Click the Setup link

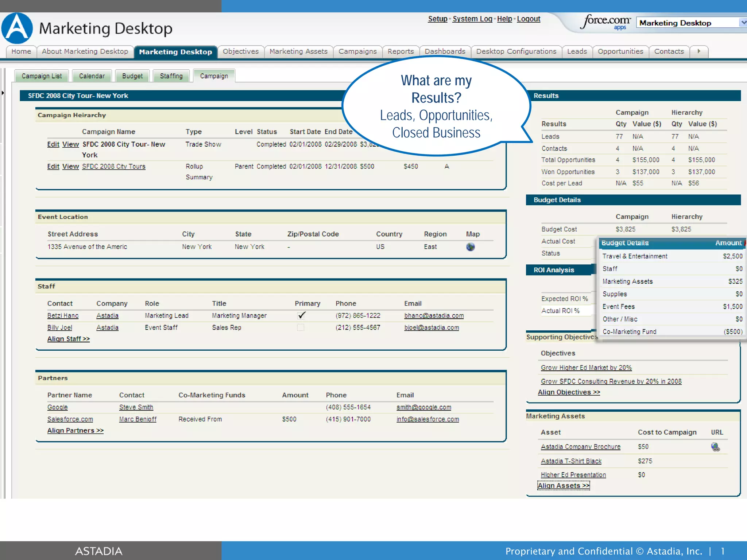coord(438,19)
